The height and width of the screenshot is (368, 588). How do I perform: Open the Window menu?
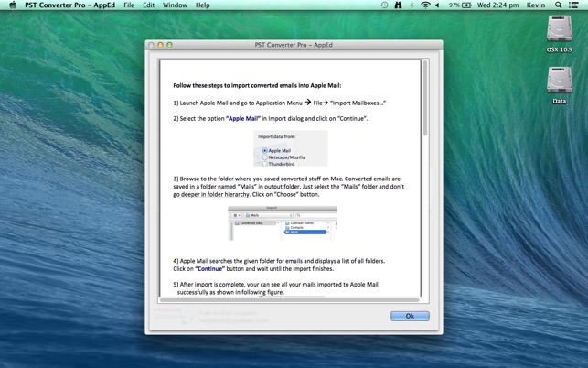point(176,5)
